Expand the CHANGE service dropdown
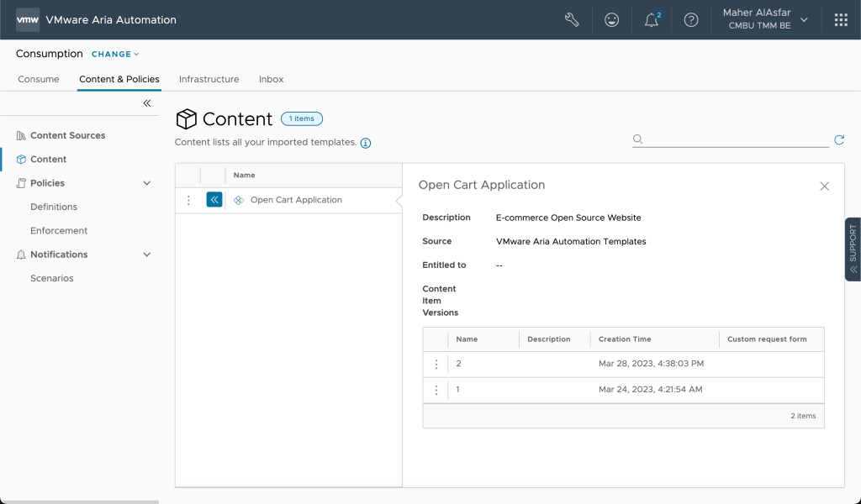 [115, 55]
